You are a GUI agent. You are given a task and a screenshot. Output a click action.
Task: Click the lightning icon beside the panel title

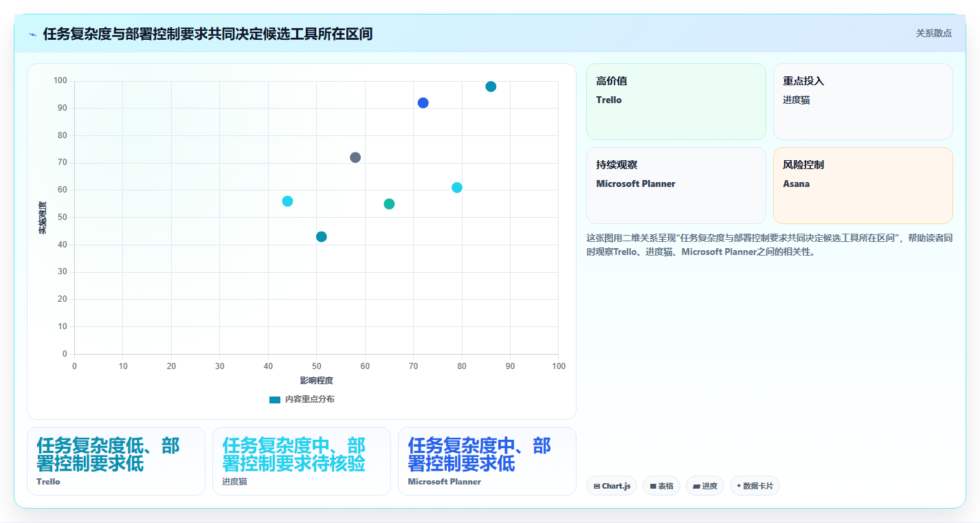(x=33, y=34)
